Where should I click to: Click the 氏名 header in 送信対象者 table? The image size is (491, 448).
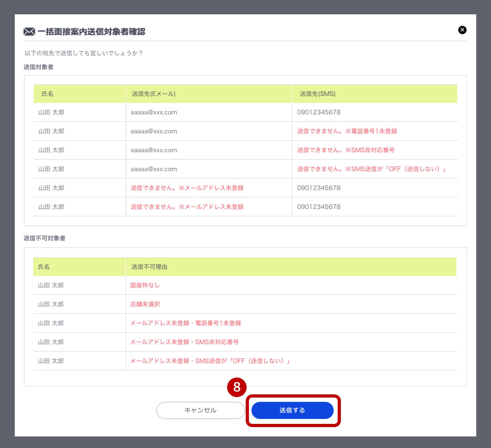pos(47,94)
